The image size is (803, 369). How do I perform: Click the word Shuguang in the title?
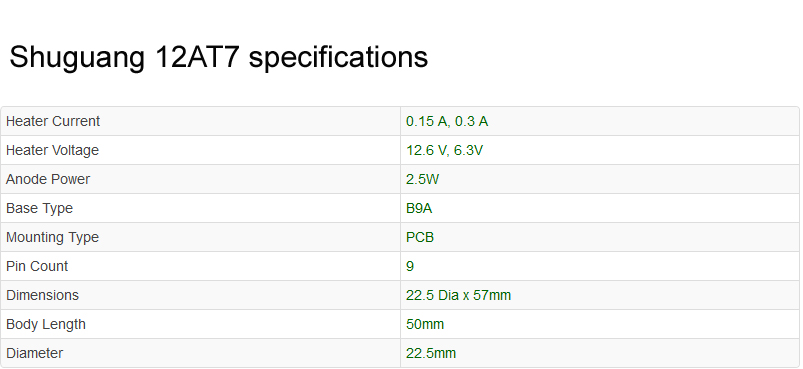point(77,58)
